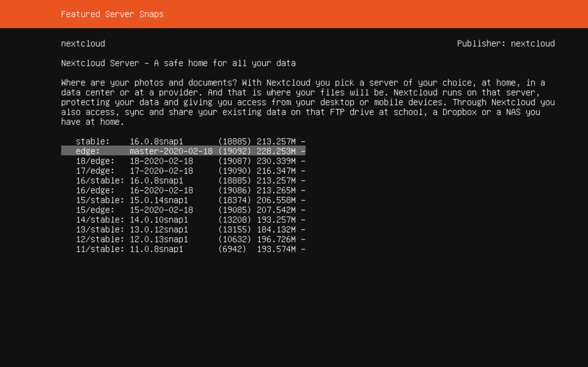588x367 pixels.
Task: Select the 16/stable channel
Action: pos(183,180)
